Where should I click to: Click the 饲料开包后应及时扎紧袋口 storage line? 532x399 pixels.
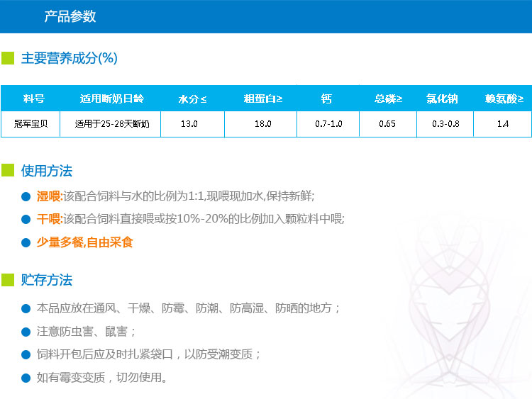(149, 354)
